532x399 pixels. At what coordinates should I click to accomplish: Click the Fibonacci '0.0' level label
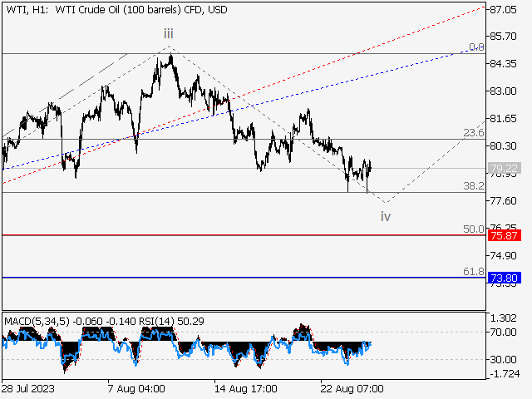476,47
